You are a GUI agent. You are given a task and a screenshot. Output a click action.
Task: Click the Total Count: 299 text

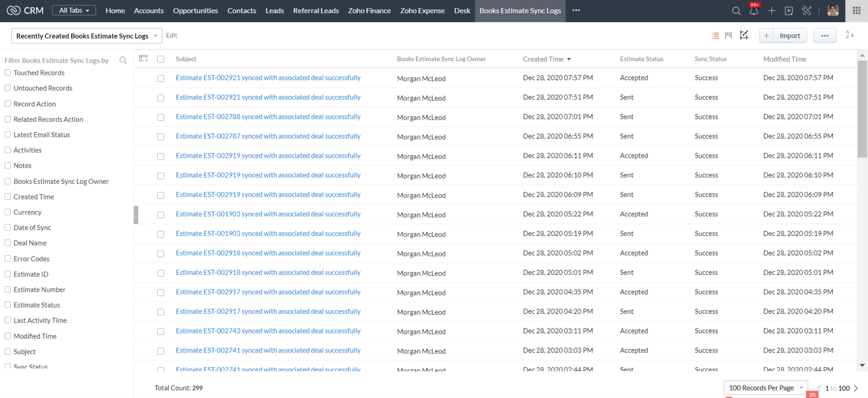point(178,388)
